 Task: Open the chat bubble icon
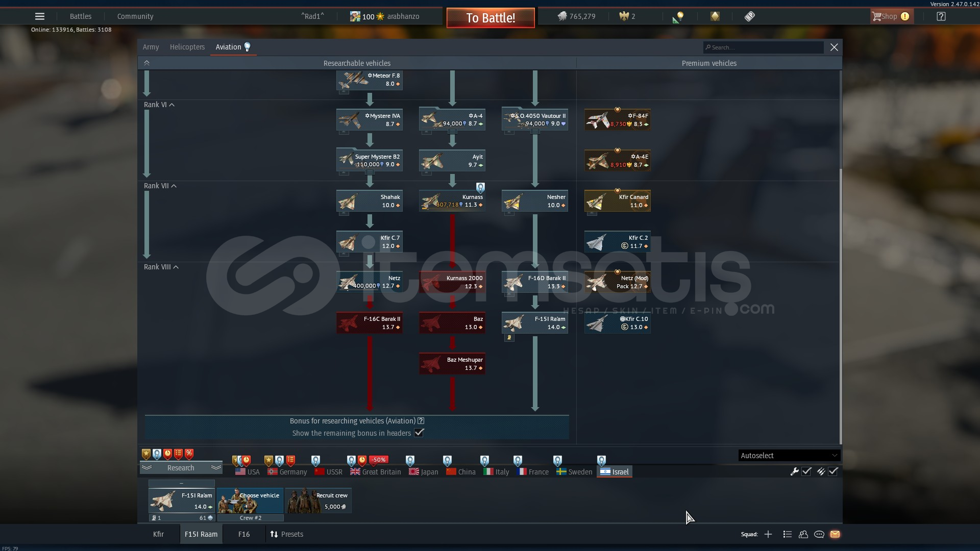click(x=819, y=534)
